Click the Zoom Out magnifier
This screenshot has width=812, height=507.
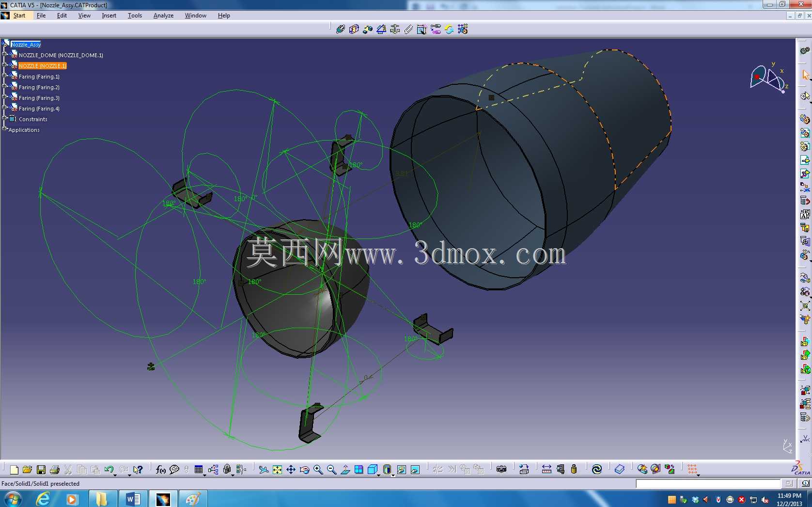(331, 469)
